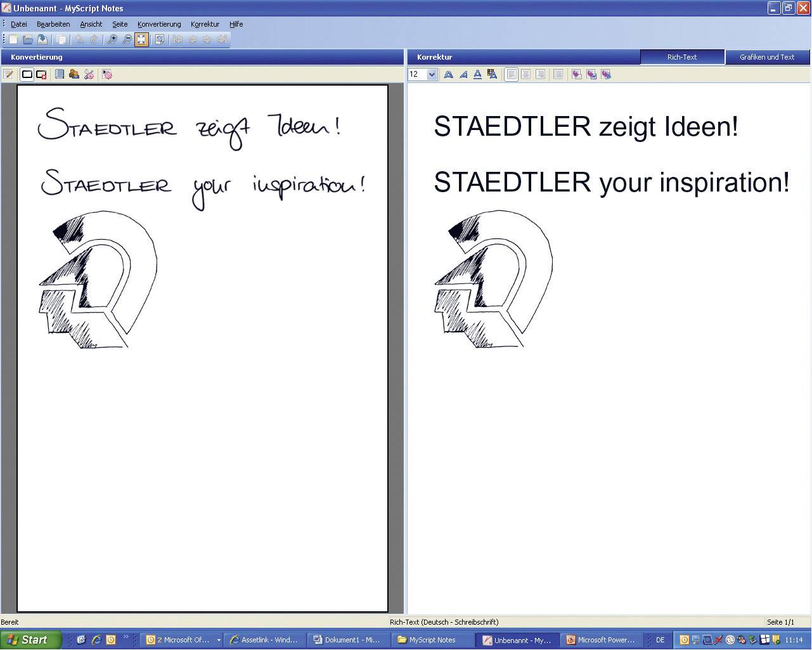Open the Hilfe menu
812x650 pixels.
(236, 24)
